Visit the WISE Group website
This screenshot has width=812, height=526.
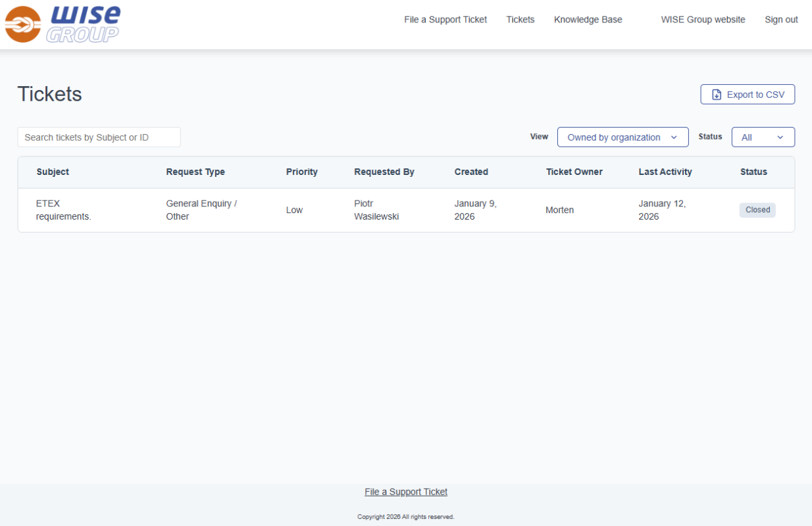(x=703, y=20)
